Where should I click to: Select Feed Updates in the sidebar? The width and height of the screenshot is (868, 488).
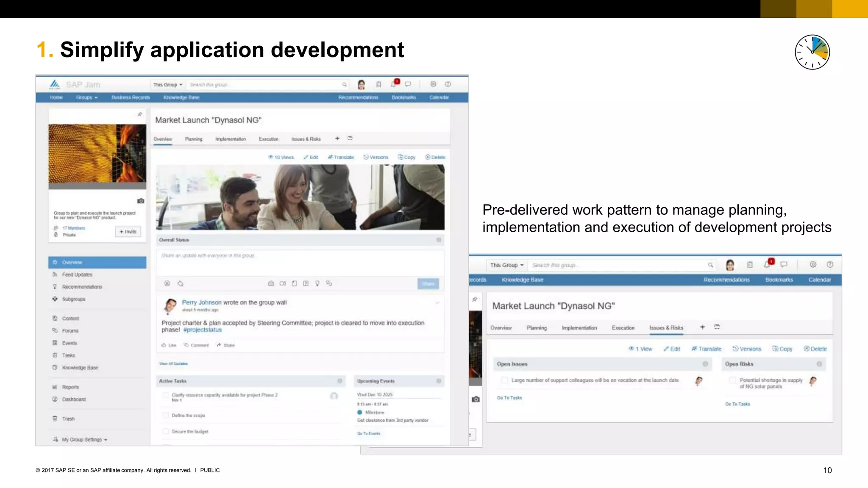pyautogui.click(x=77, y=275)
